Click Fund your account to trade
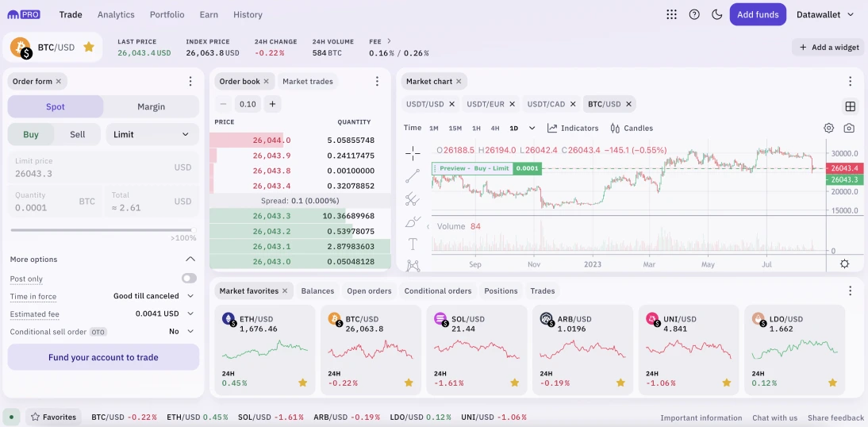 click(x=103, y=357)
